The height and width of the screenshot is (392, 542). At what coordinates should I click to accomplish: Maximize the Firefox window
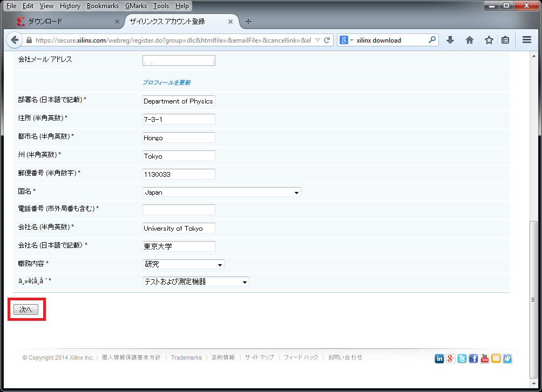click(506, 5)
